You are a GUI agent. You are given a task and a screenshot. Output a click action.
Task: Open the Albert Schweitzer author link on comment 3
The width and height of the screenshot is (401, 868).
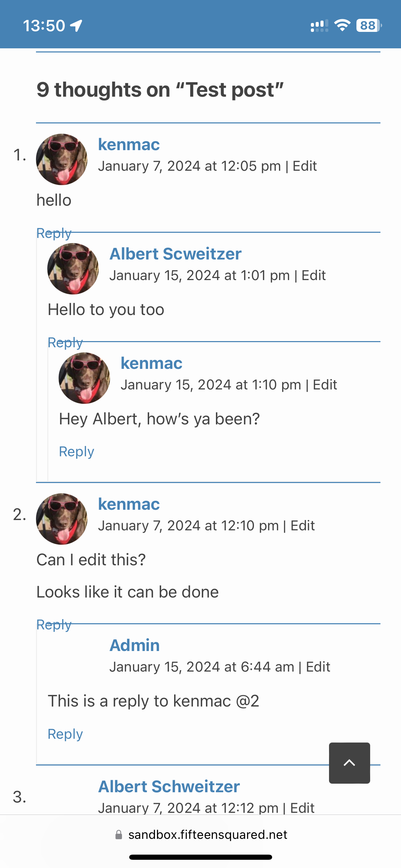coord(169,787)
